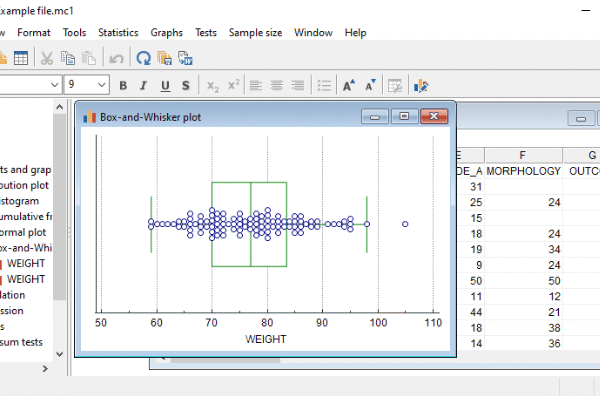Click the sidebar vertical scrollbar thumb
This screenshot has width=600, height=396.
point(59,207)
